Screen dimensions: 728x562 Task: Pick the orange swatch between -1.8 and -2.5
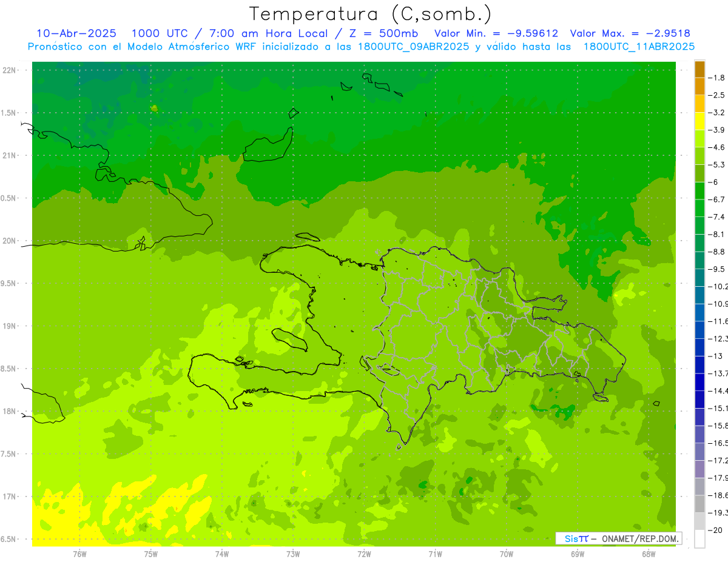699,86
